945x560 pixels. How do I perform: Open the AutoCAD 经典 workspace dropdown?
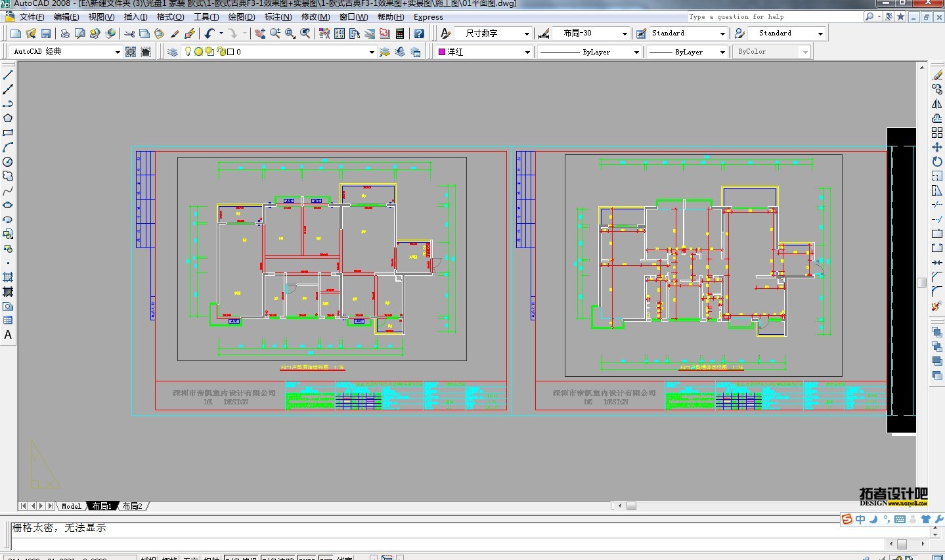click(118, 52)
